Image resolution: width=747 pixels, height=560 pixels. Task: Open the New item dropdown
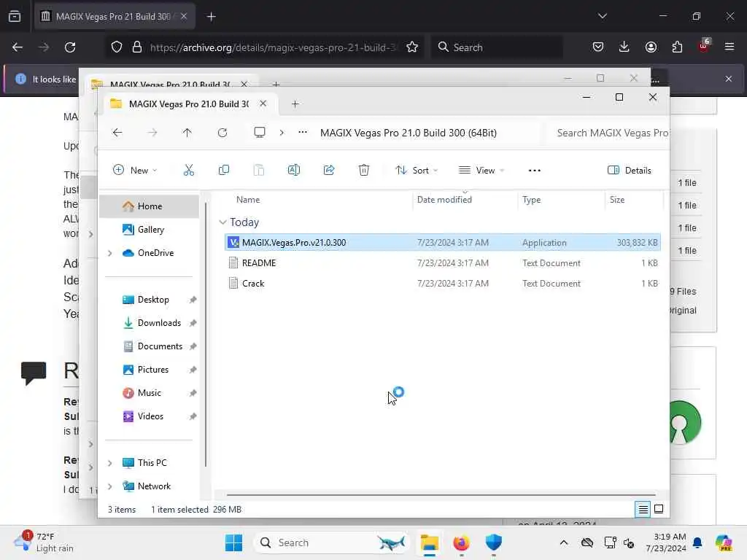(x=135, y=170)
